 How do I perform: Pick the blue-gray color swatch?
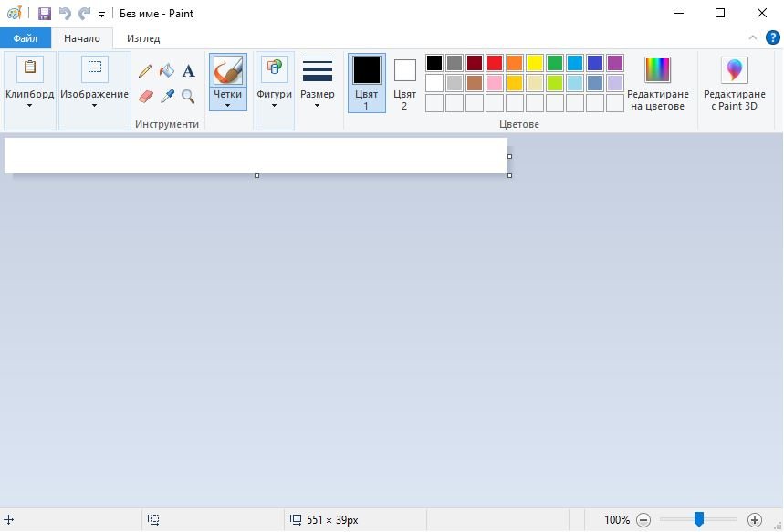(x=595, y=83)
